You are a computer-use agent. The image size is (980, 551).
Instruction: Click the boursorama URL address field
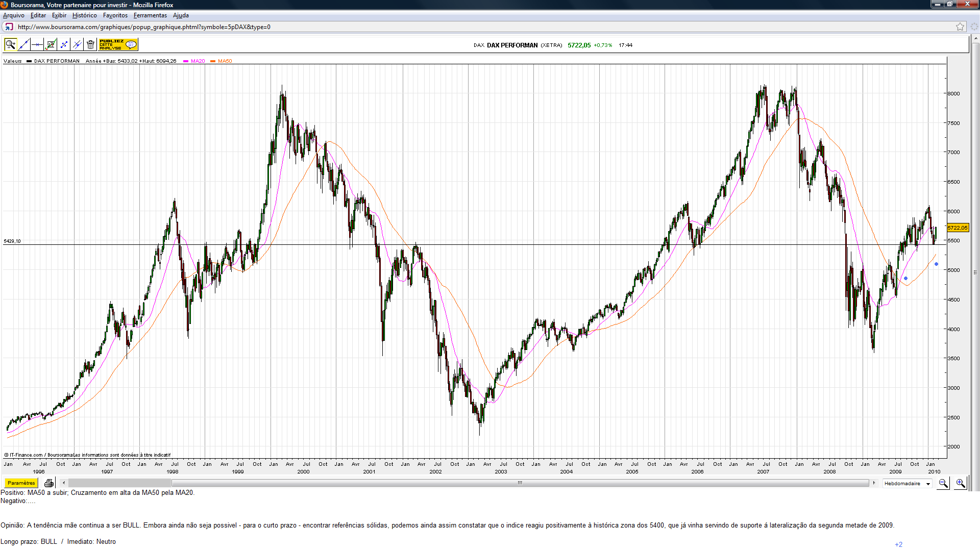pyautogui.click(x=485, y=27)
